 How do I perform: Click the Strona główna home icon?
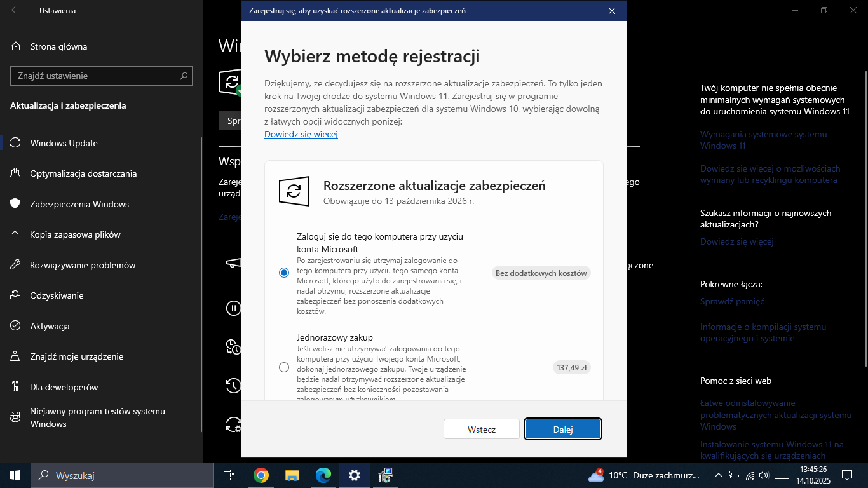16,46
